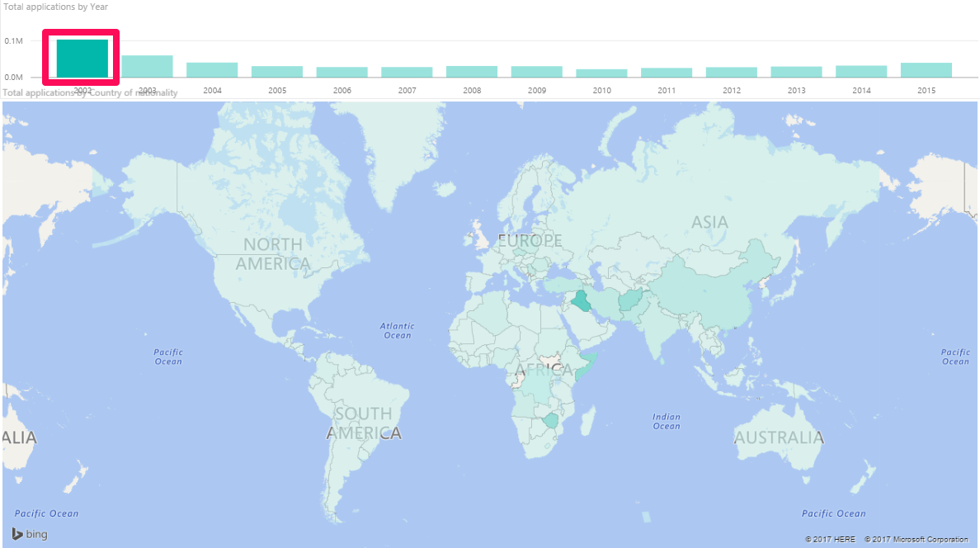Select the 2004 applications bar
The height and width of the screenshot is (548, 980).
pos(212,70)
